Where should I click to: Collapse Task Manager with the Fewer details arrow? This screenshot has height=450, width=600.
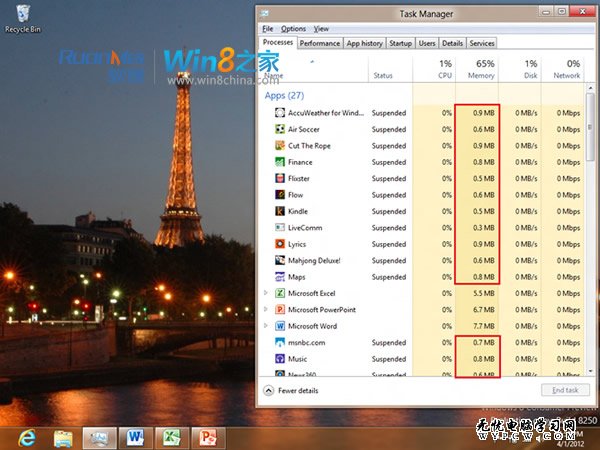point(269,391)
